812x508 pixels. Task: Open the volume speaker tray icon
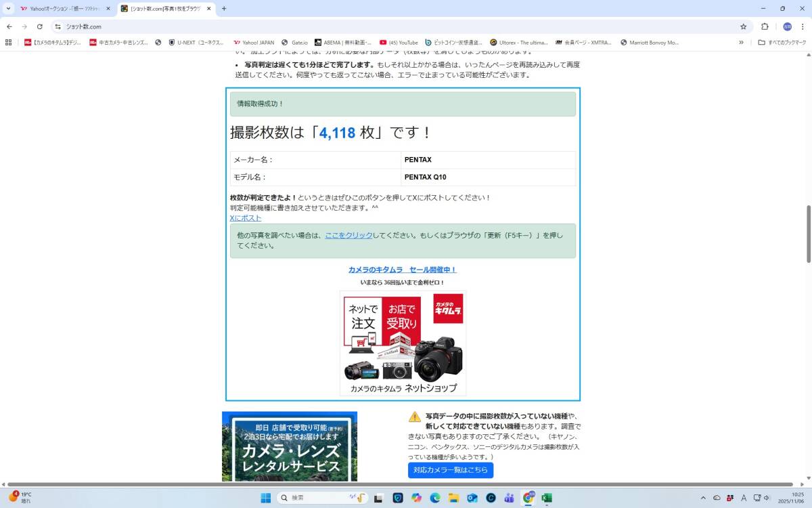pyautogui.click(x=767, y=498)
